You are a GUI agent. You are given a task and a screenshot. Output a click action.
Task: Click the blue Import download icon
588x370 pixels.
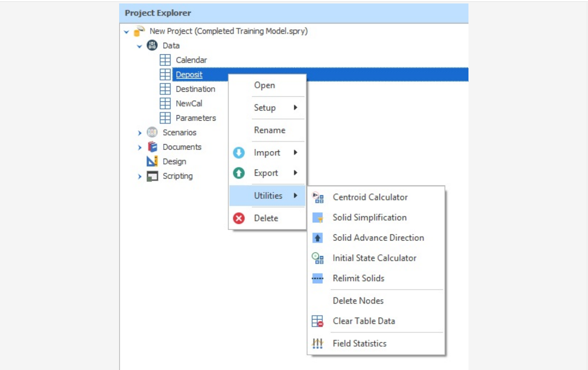(x=239, y=153)
